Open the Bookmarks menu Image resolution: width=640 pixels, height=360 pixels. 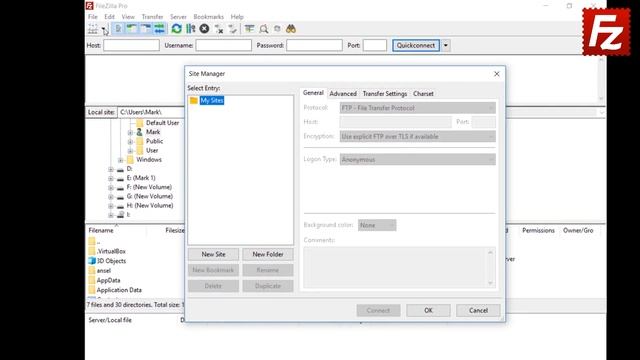pos(209,17)
